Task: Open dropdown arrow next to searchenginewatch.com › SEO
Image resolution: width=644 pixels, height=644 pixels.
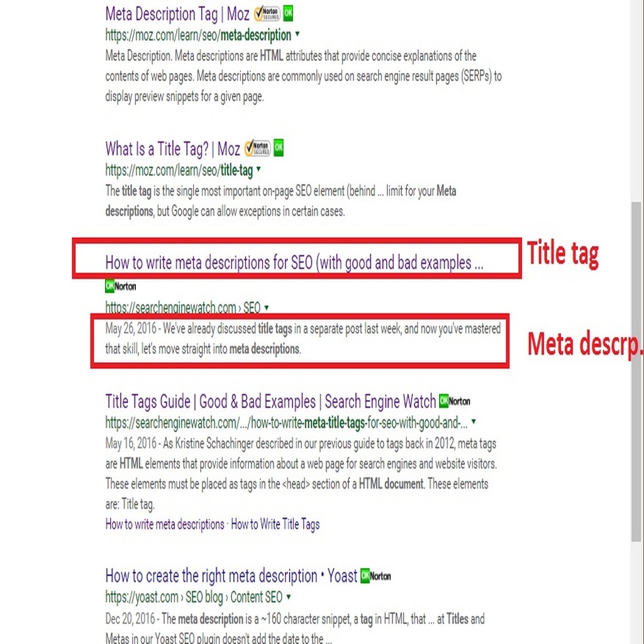Action: [267, 307]
